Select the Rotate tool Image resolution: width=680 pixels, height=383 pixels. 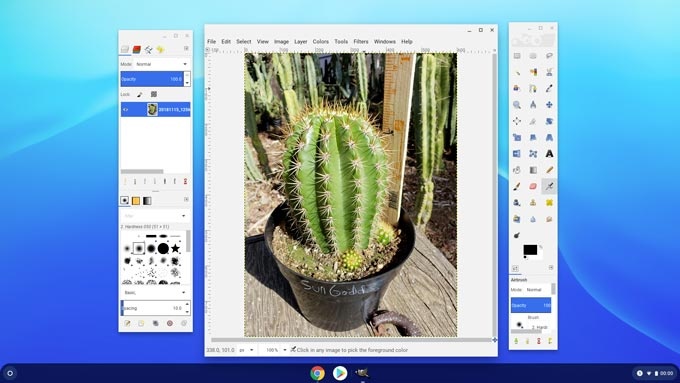coord(549,121)
